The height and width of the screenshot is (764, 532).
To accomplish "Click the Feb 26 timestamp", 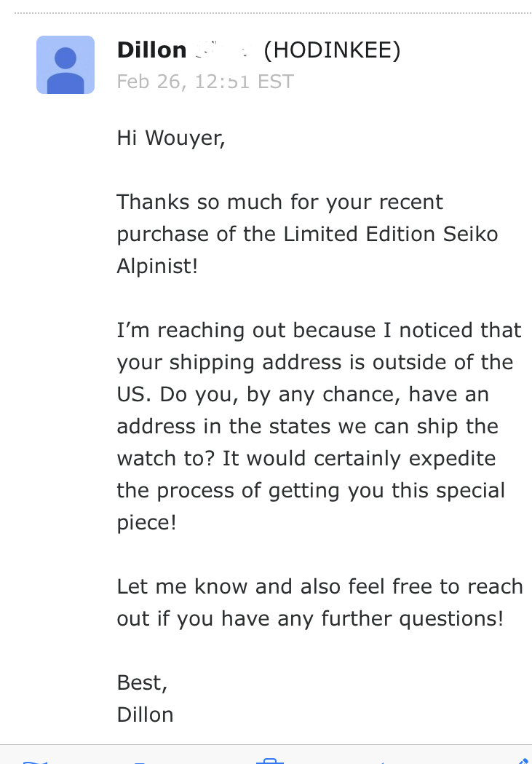I will [x=205, y=82].
